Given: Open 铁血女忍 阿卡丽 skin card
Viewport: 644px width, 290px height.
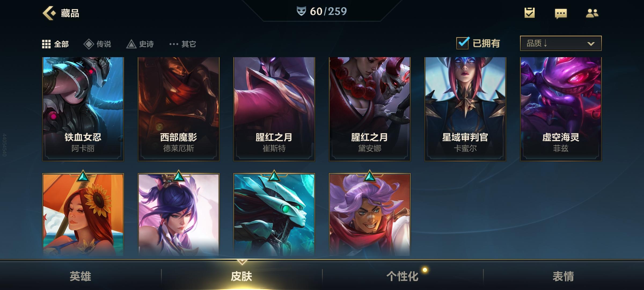Looking at the screenshot, I should tap(83, 109).
